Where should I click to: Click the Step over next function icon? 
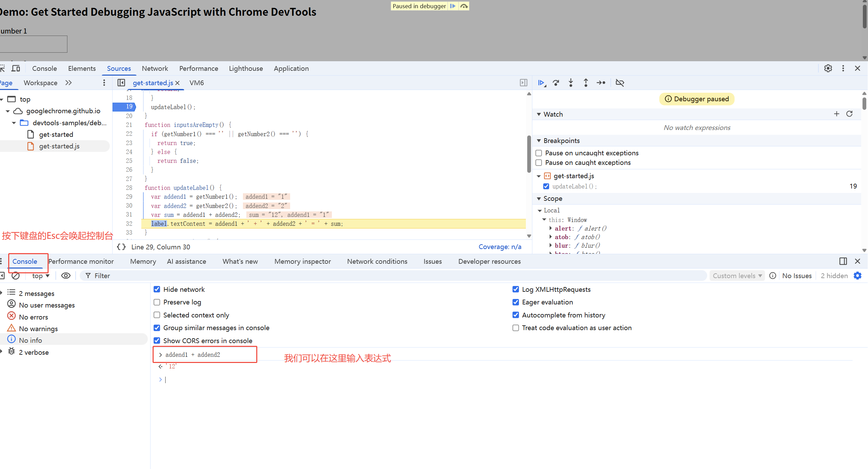[x=556, y=83]
